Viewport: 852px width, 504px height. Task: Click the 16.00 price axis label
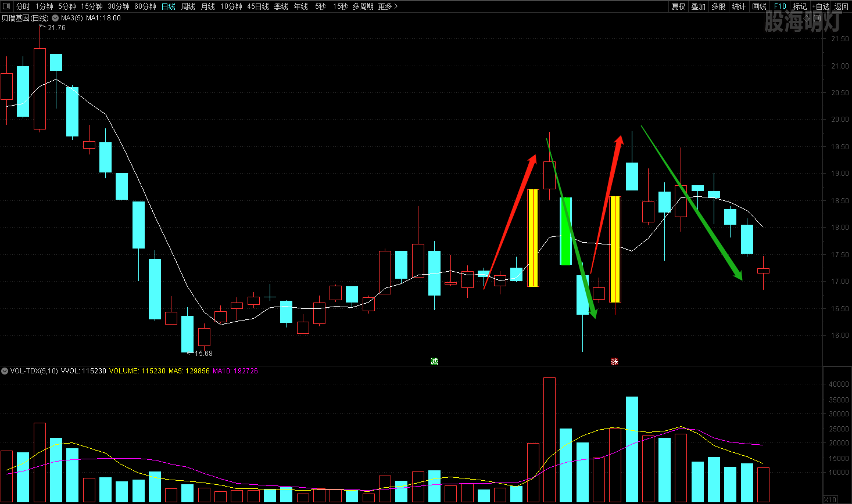840,336
